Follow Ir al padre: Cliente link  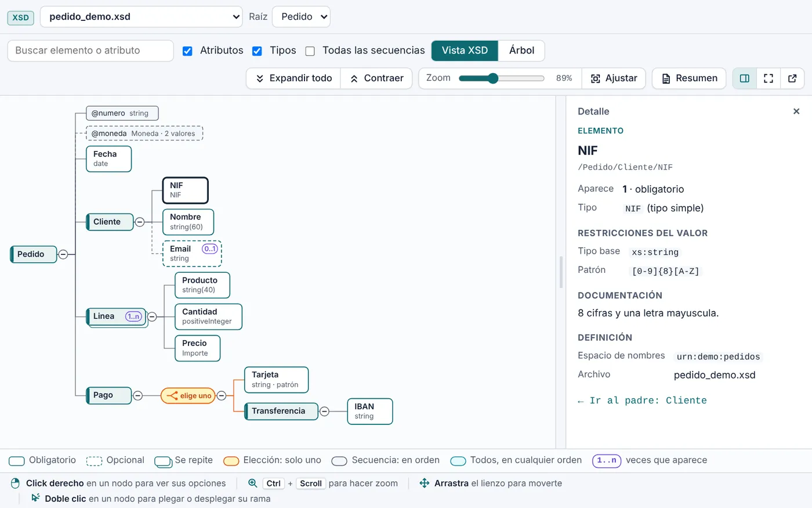642,401
